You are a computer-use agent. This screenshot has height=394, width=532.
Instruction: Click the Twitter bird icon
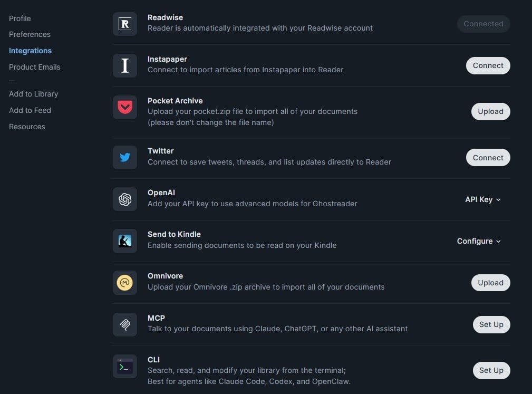pos(125,158)
